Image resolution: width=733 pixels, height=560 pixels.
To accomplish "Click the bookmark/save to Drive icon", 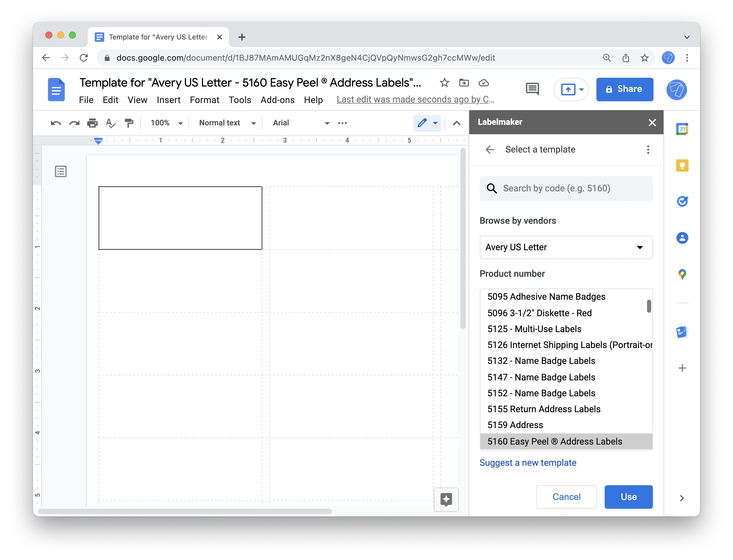I will click(x=465, y=82).
